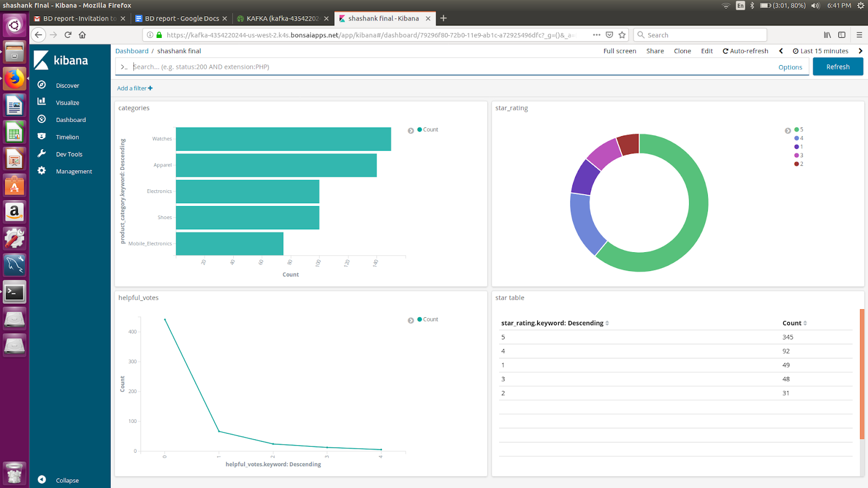Click the time picker back arrow

click(x=781, y=51)
